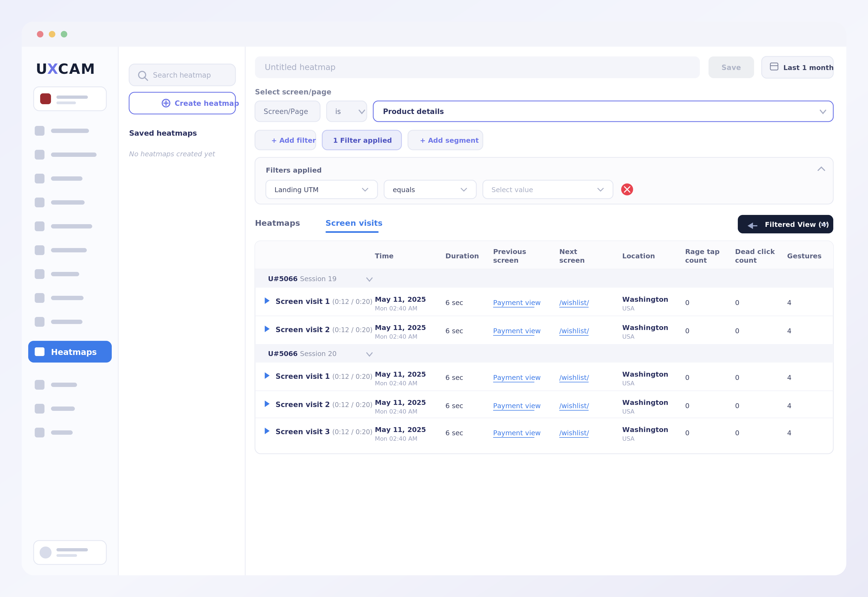Click the UXCAM logo
868x597 pixels.
coord(65,69)
